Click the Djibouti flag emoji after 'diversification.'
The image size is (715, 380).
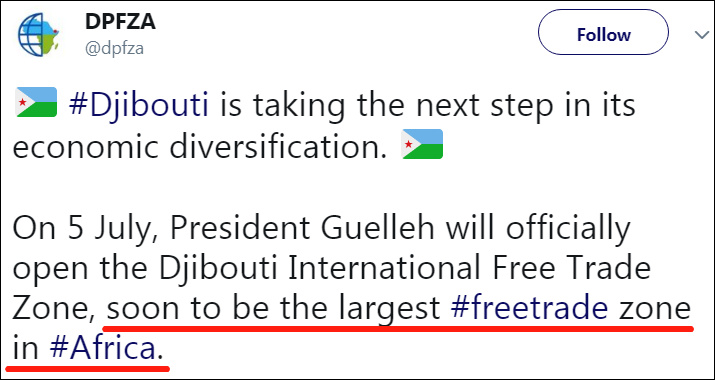tap(422, 144)
